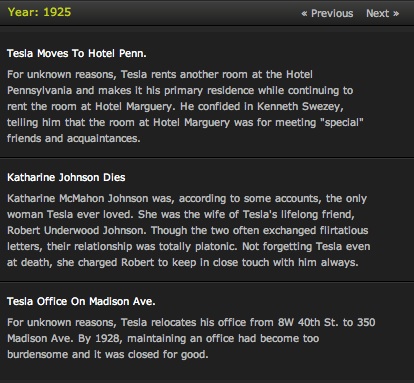Click the address '8W 40th St.'
The height and width of the screenshot is (383, 414).
308,322
